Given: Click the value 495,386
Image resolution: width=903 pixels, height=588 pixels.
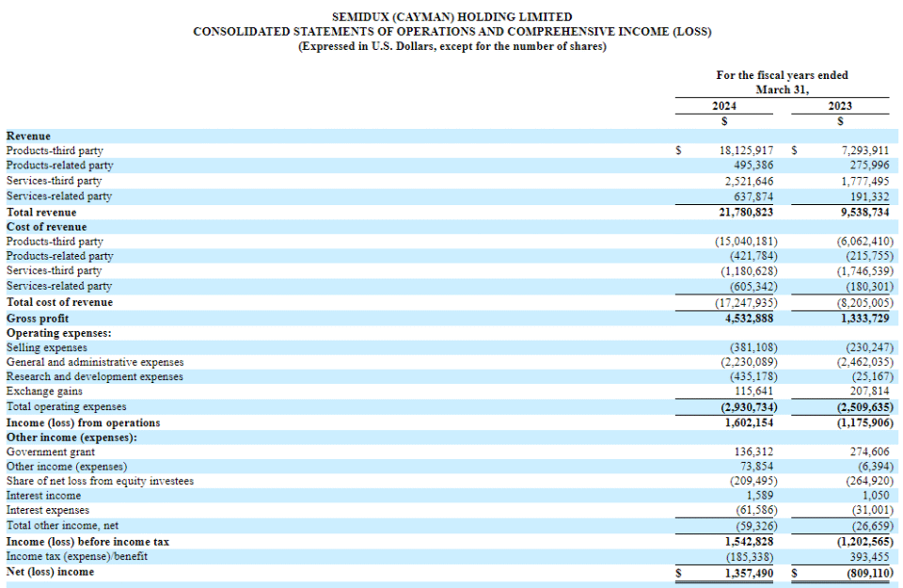Looking at the screenshot, I should pos(753,166).
